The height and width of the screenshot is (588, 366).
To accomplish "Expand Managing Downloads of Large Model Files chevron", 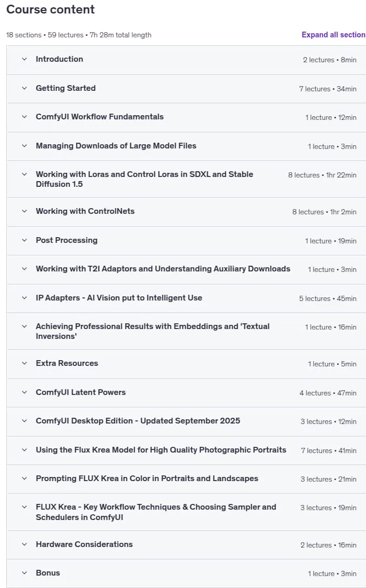I will pyautogui.click(x=24, y=146).
